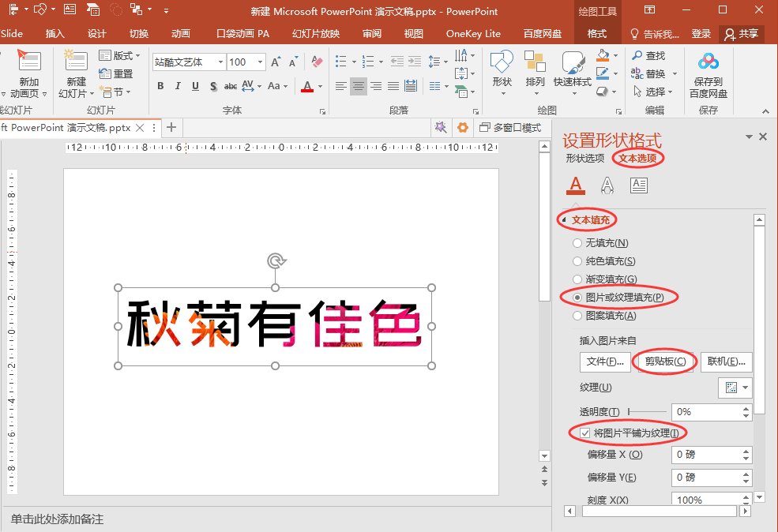Insert picture from File (文件) button

(x=605, y=362)
